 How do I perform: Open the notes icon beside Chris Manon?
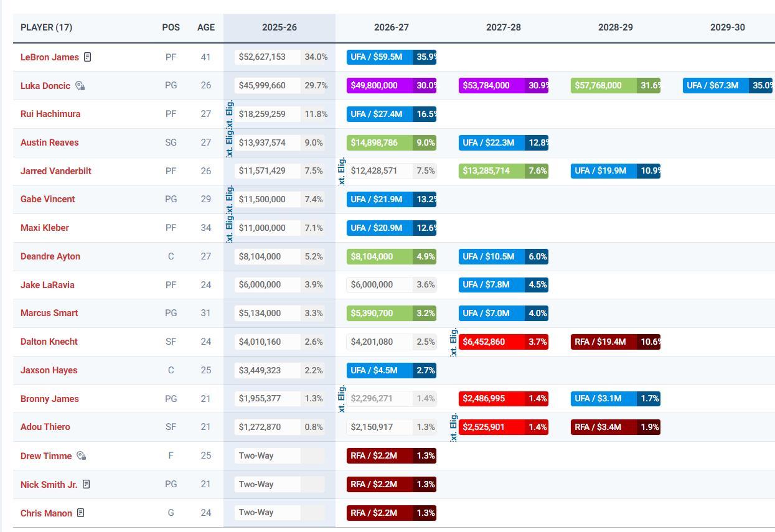[81, 513]
